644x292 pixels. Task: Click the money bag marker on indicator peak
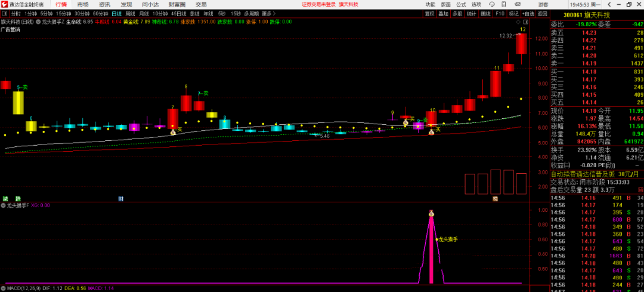pos(431,213)
